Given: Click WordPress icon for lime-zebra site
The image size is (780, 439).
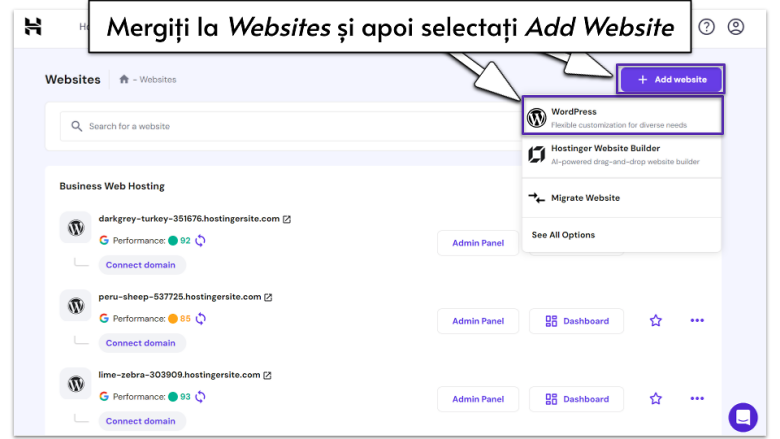Looking at the screenshot, I should pyautogui.click(x=76, y=384).
